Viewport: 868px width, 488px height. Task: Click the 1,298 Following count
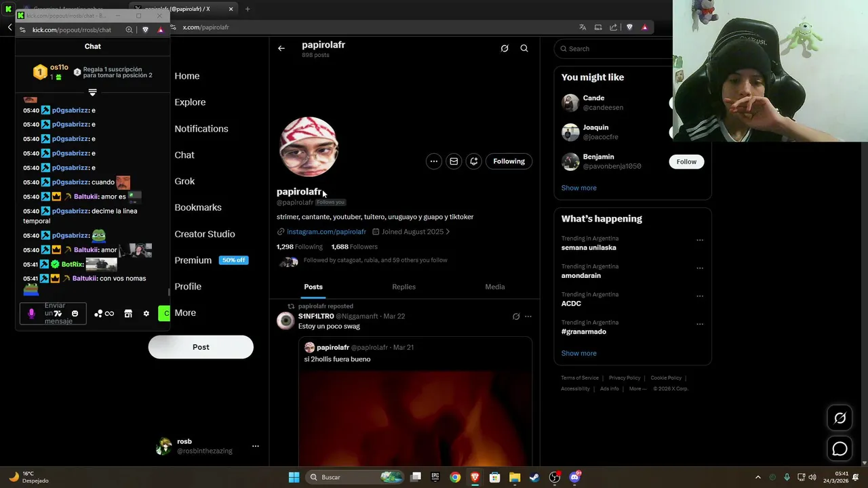click(x=300, y=247)
